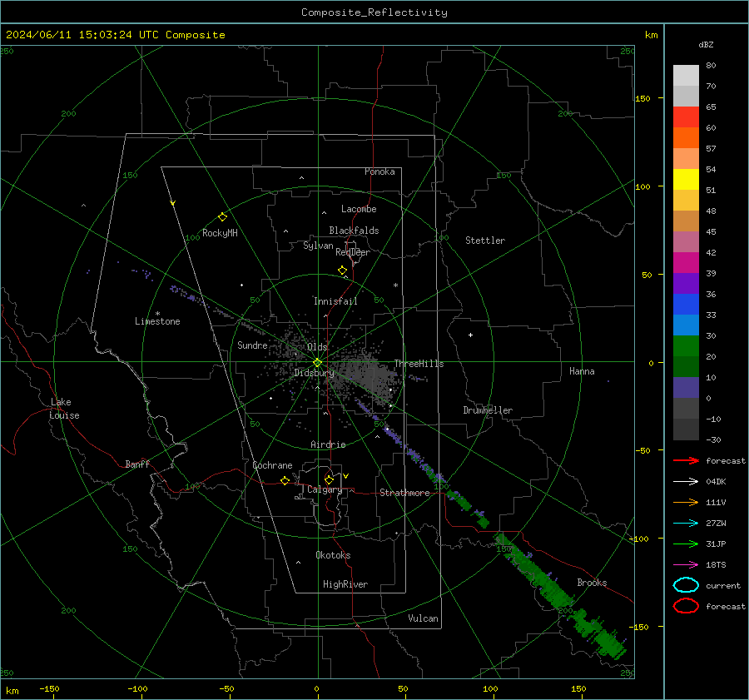The height and width of the screenshot is (700, 749).
Task: Click the Hanna label
Action: (582, 371)
